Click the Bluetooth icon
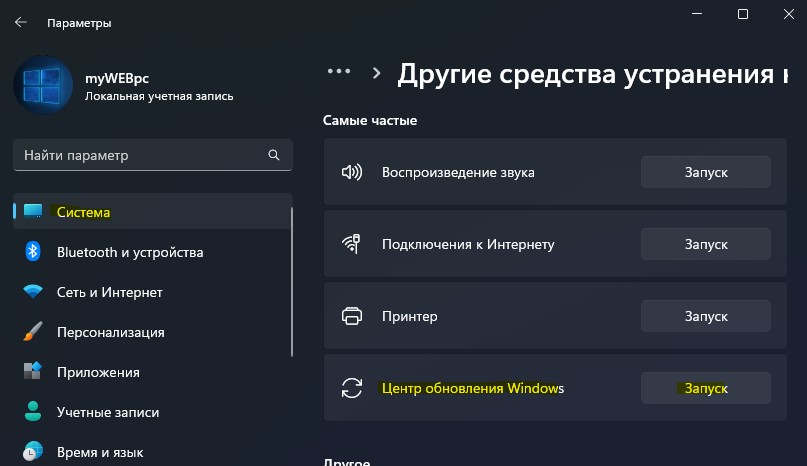 [x=33, y=251]
